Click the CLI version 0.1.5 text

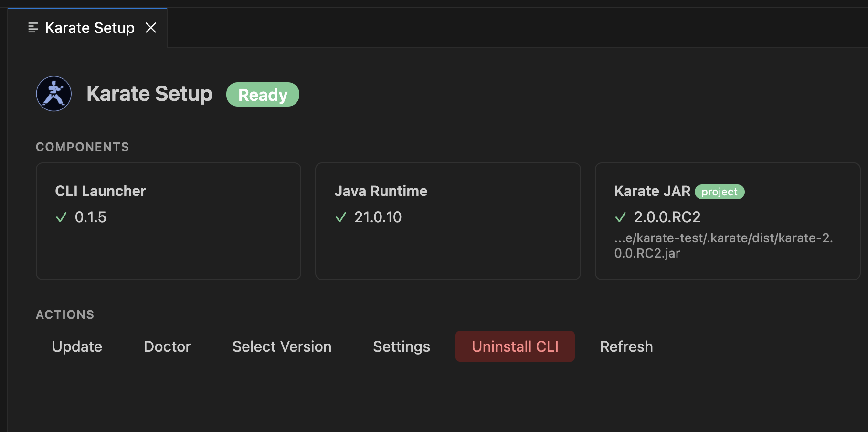coord(91,217)
